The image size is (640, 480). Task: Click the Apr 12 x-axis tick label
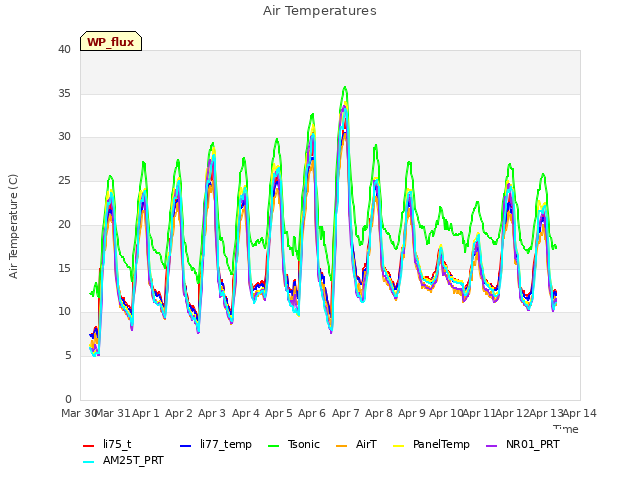(513, 413)
